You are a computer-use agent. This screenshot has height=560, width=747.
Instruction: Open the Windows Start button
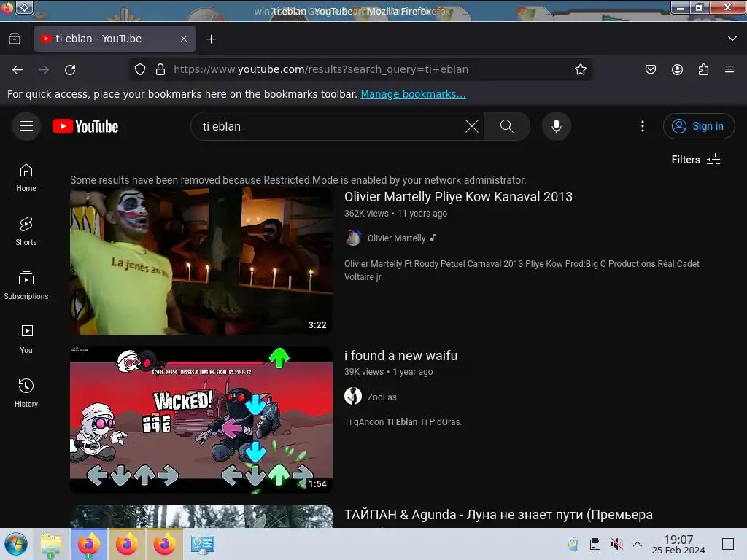pyautogui.click(x=16, y=544)
